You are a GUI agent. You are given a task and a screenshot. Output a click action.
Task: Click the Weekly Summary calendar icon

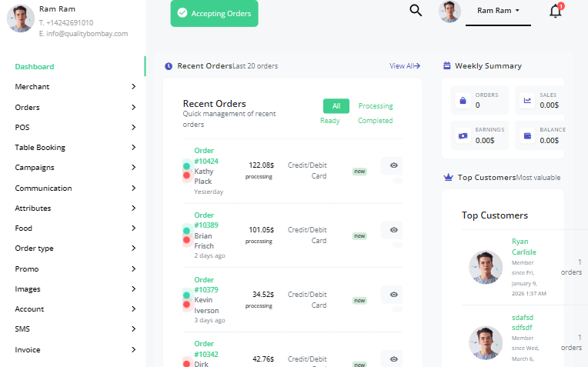pyautogui.click(x=446, y=65)
